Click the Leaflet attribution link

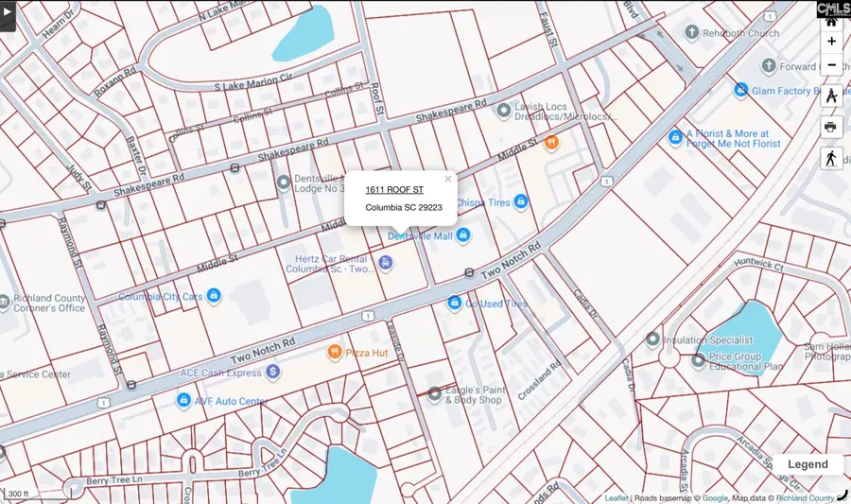point(617,498)
